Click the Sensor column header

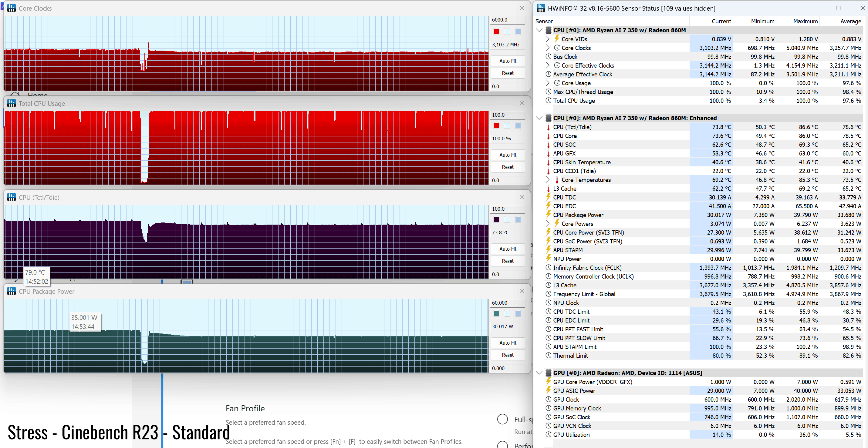point(611,21)
